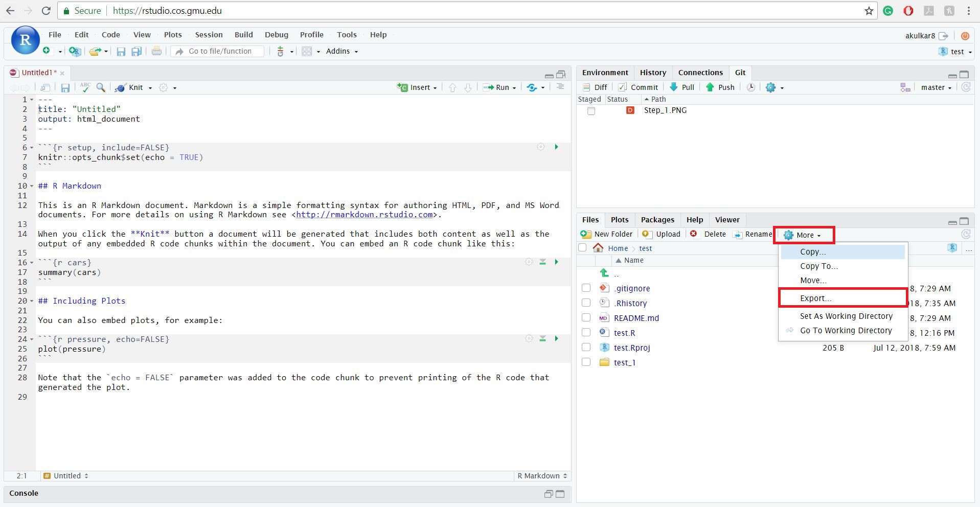Open Git more actions gear
Image resolution: width=980 pixels, height=507 pixels.
click(771, 87)
